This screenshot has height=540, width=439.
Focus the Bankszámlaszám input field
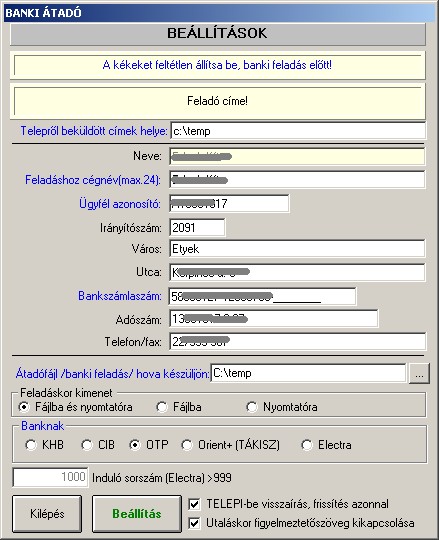262,297
